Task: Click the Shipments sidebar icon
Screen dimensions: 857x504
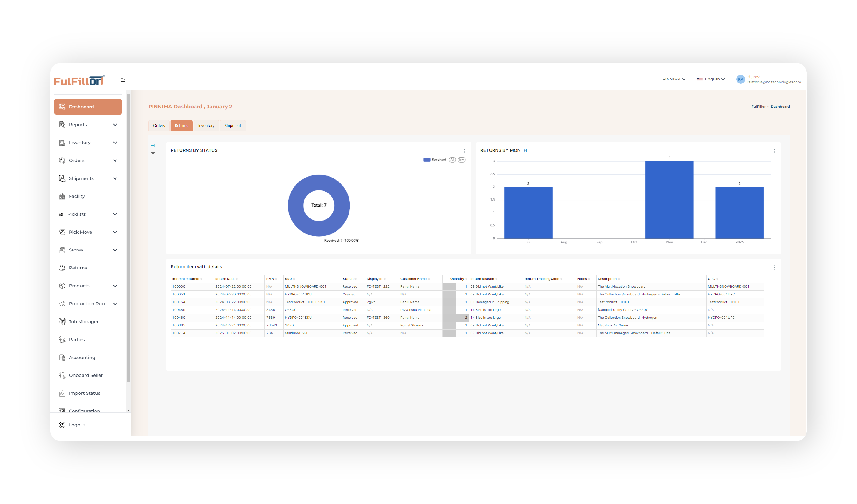Action: [62, 179]
